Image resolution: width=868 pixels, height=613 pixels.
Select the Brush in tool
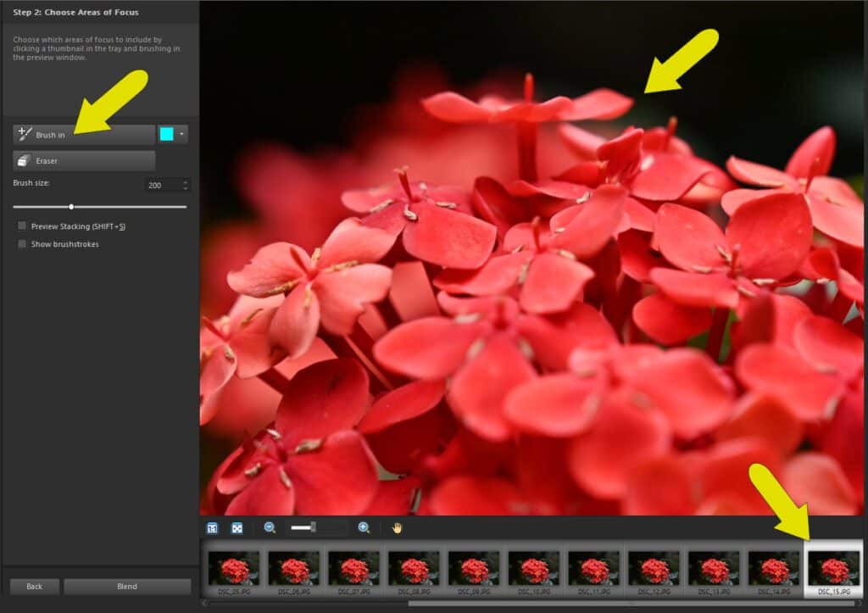coord(83,134)
